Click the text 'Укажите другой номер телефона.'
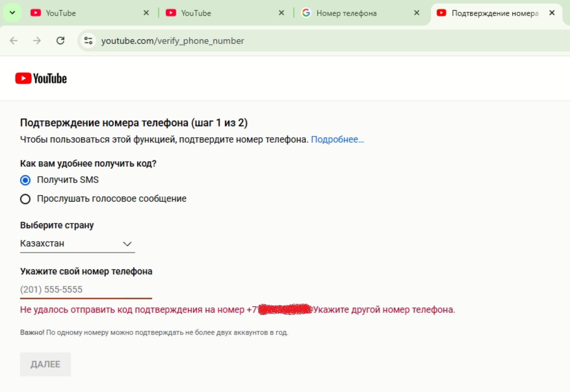This screenshot has height=392, width=570. 384,310
